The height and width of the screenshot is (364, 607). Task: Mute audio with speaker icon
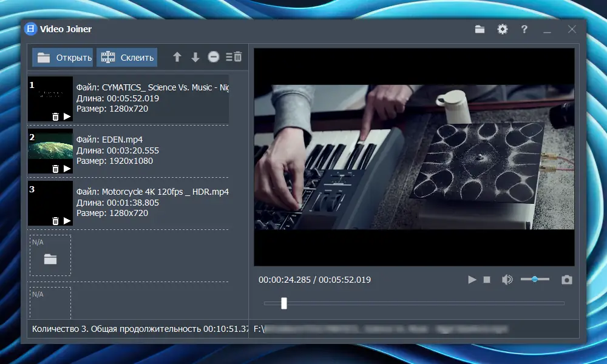coord(507,279)
